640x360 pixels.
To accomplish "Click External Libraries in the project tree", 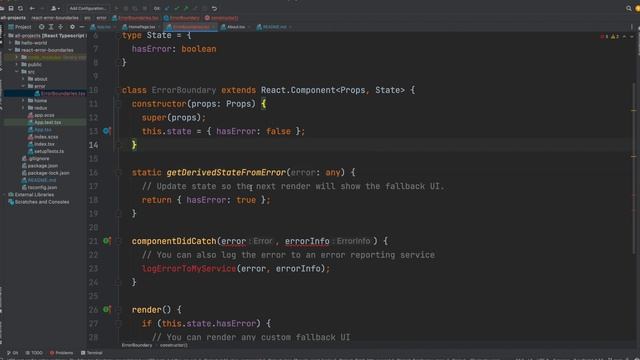I will tap(31, 195).
